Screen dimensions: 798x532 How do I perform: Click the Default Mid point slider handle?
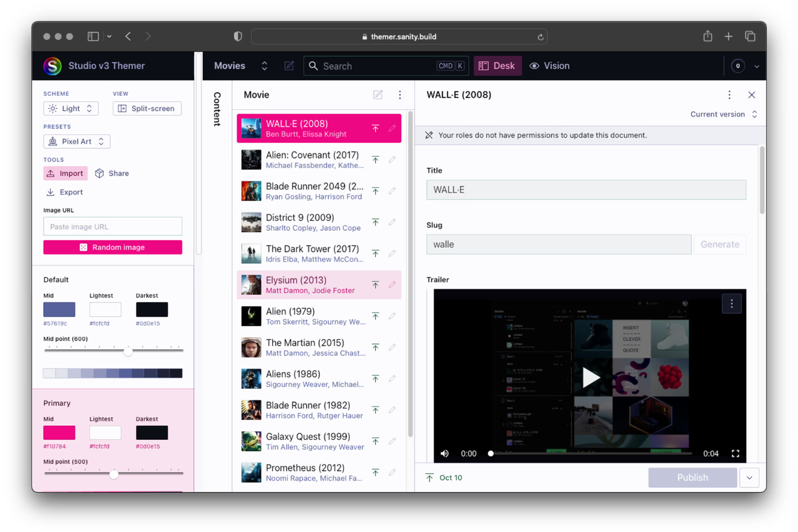[x=128, y=351]
